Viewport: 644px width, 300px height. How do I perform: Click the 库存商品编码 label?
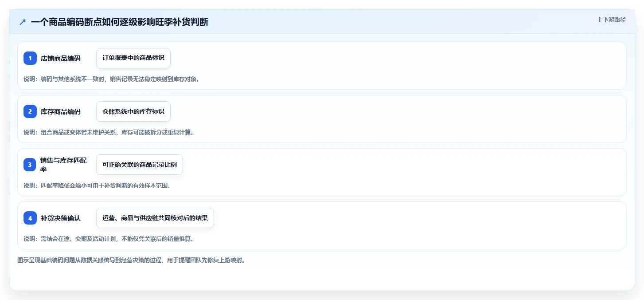click(61, 111)
